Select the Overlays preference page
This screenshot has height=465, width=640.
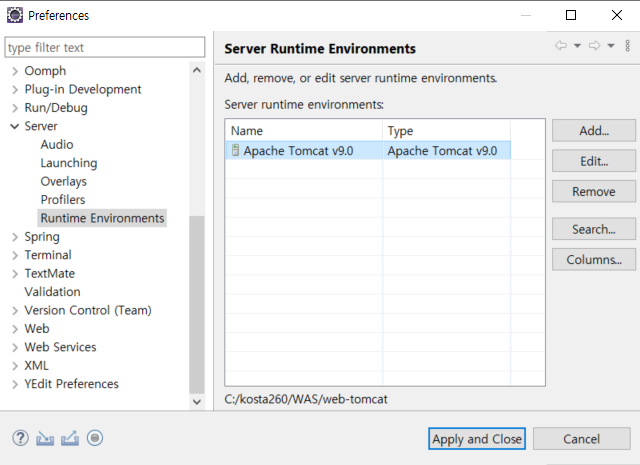64,181
